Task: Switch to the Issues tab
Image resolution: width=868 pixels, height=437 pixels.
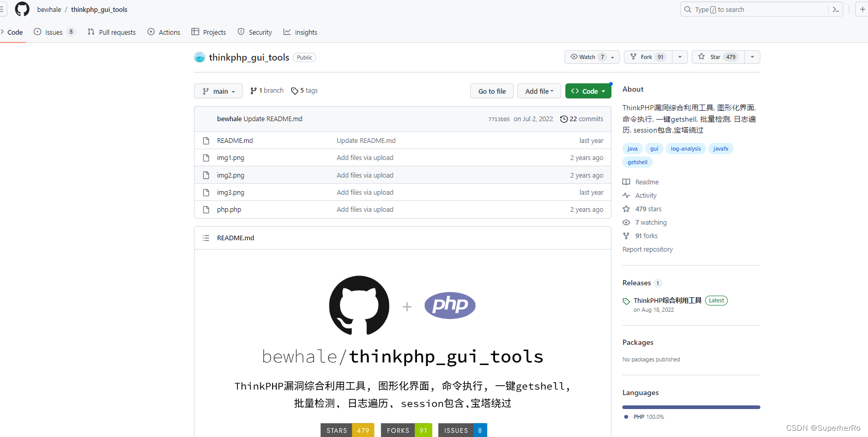Action: [x=54, y=32]
